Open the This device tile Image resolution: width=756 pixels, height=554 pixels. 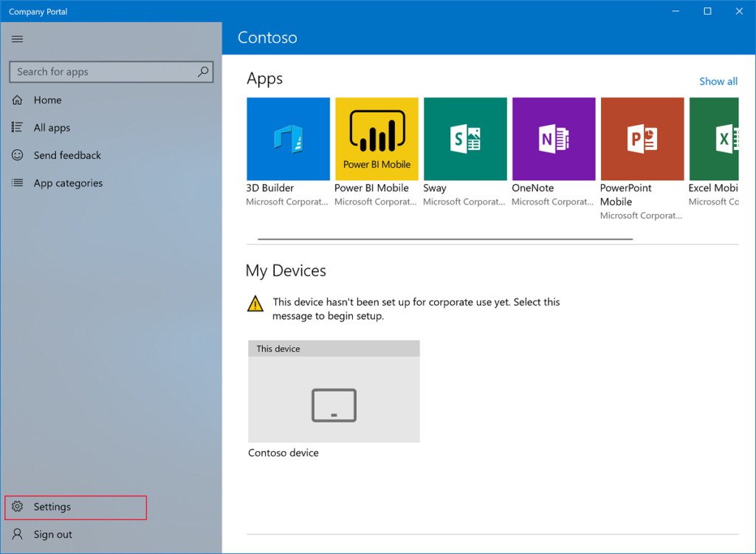(x=334, y=391)
